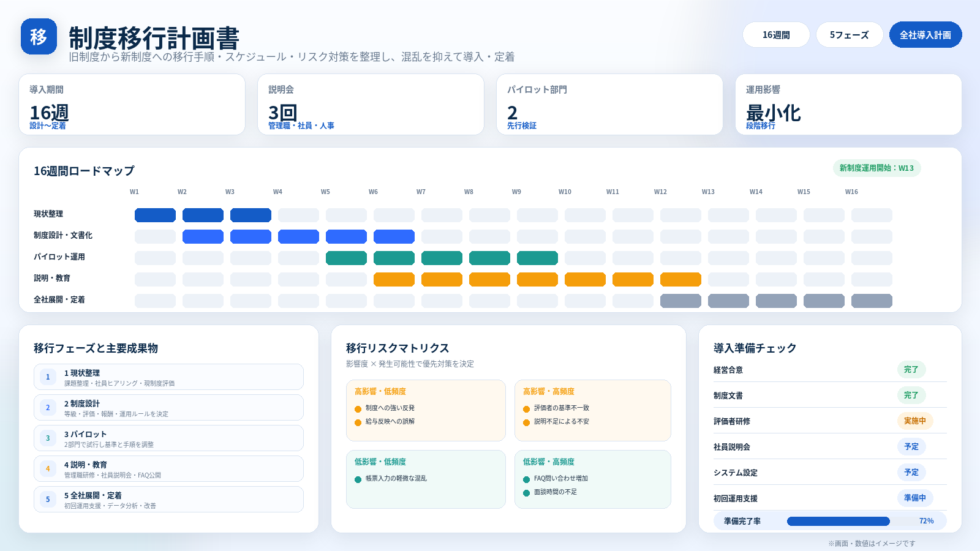Select phase 2 制度設計 number badge

48,408
